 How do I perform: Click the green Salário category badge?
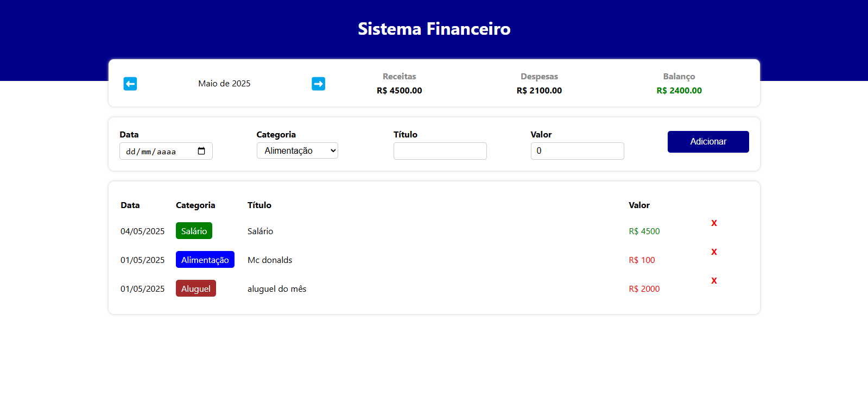(194, 231)
